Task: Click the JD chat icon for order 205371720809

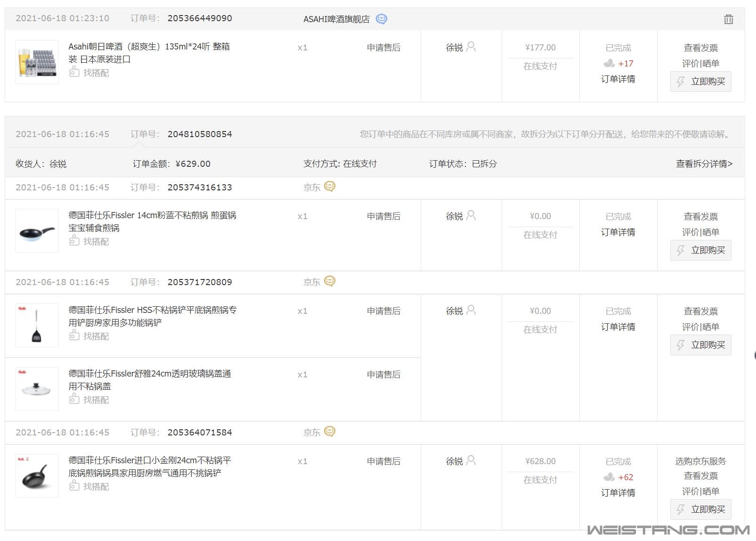Action: pyautogui.click(x=330, y=281)
